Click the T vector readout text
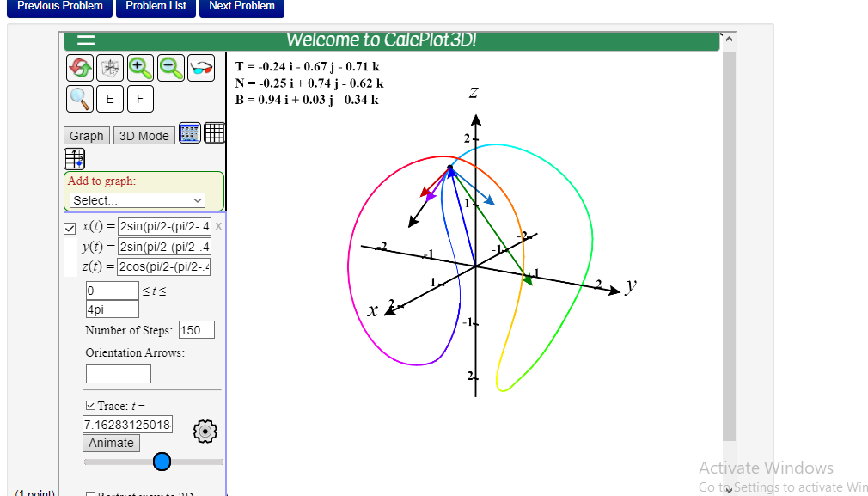The width and height of the screenshot is (868, 496). (x=307, y=66)
